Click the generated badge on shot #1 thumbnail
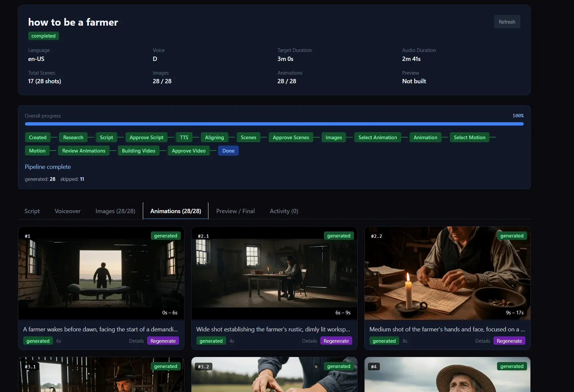 click(166, 236)
